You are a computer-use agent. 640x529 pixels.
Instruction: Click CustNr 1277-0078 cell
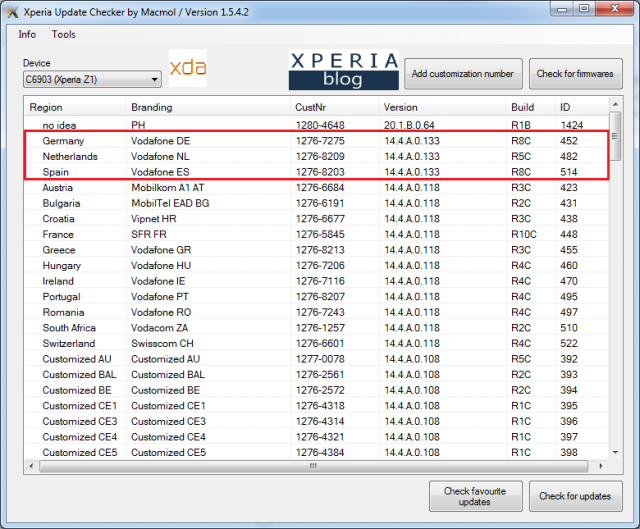click(x=320, y=359)
